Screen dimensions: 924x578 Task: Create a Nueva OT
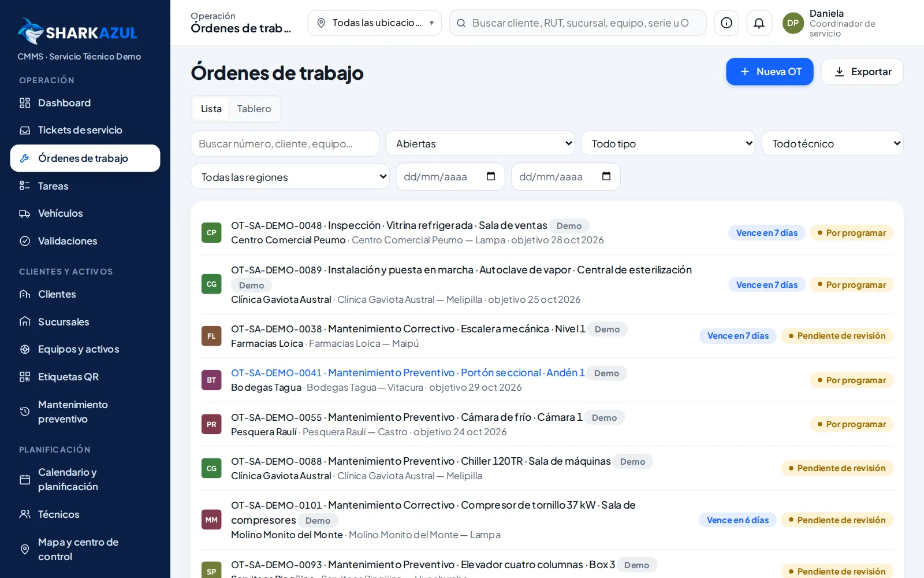[x=770, y=72]
